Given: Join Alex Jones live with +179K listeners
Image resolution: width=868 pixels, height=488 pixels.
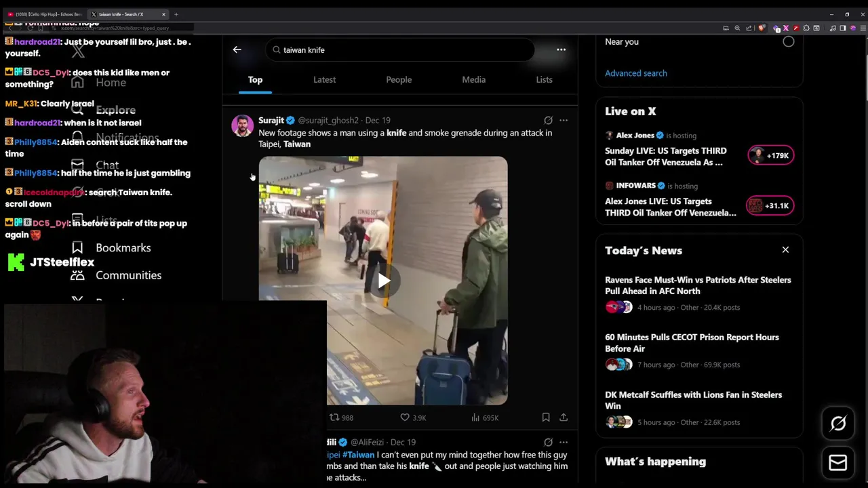Looking at the screenshot, I should [771, 155].
